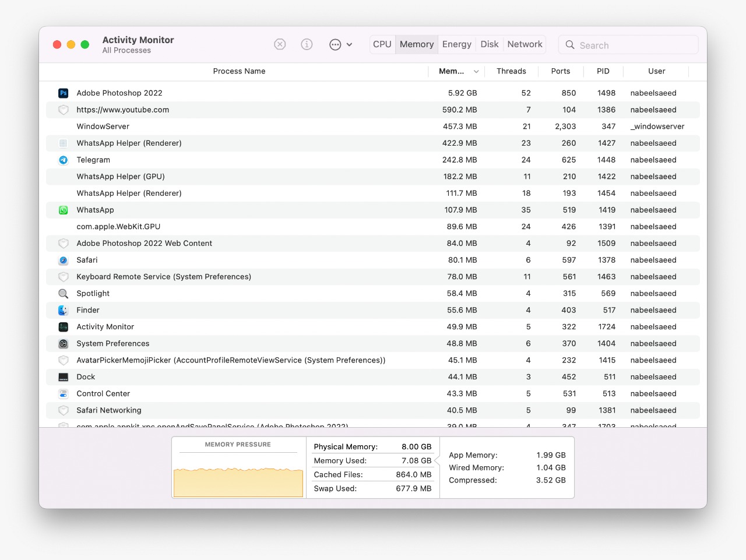Viewport: 746px width, 560px height.
Task: Sort by the Threads column header
Action: click(511, 71)
